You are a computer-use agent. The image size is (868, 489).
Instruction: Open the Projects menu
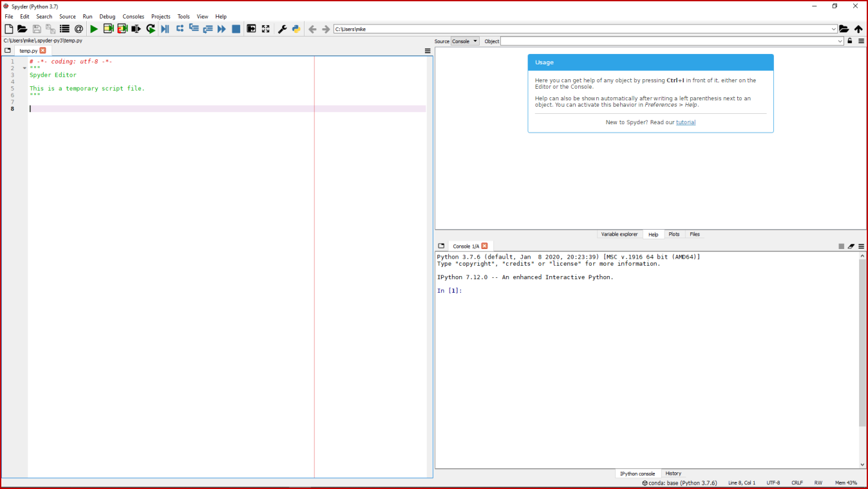[161, 17]
